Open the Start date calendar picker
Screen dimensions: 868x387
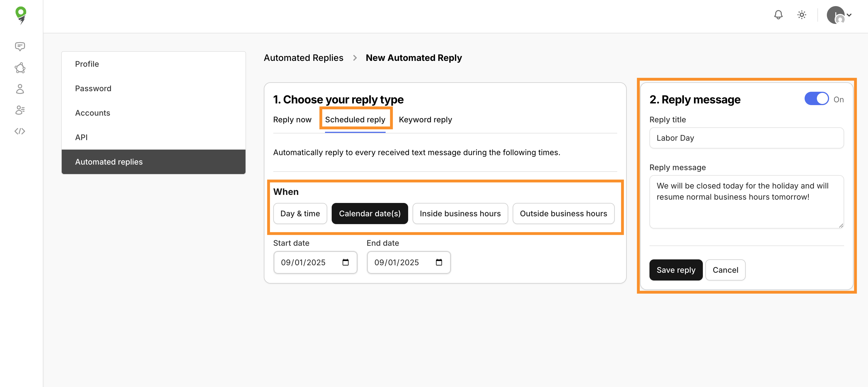coord(345,262)
